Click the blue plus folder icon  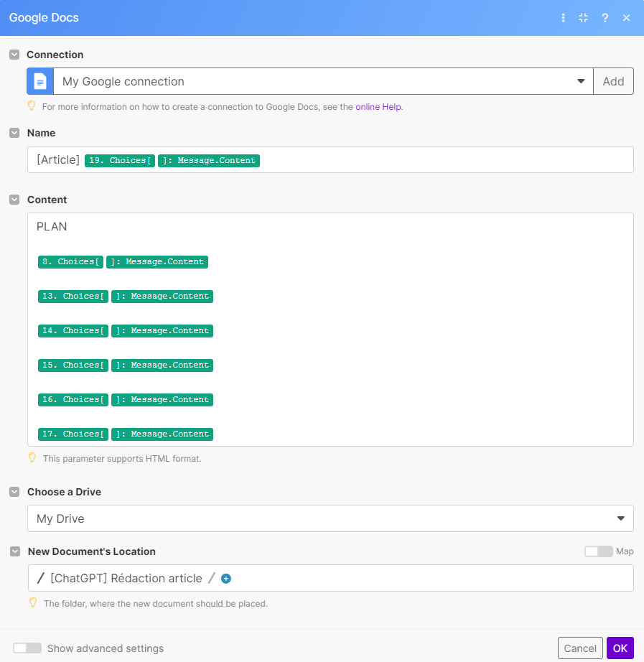(x=226, y=579)
